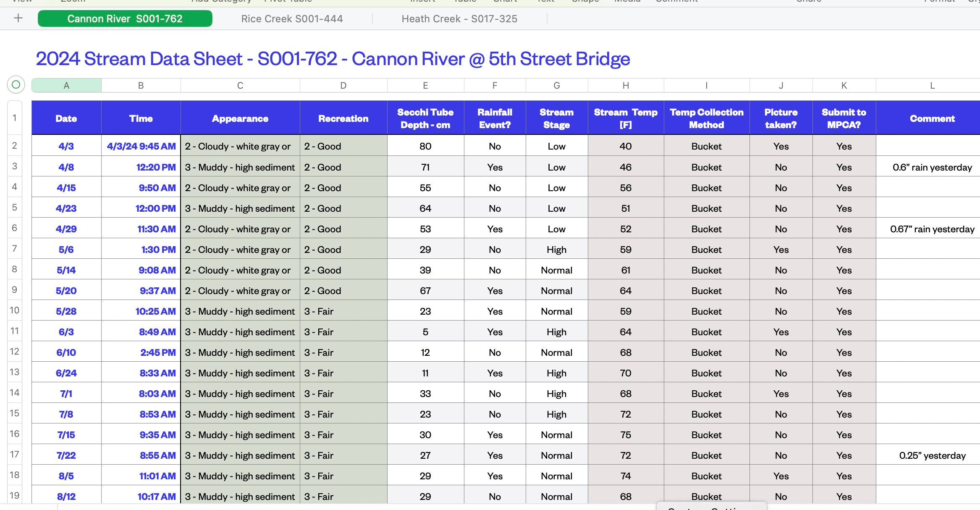The height and width of the screenshot is (510, 980).
Task: Select column J header
Action: tap(781, 85)
